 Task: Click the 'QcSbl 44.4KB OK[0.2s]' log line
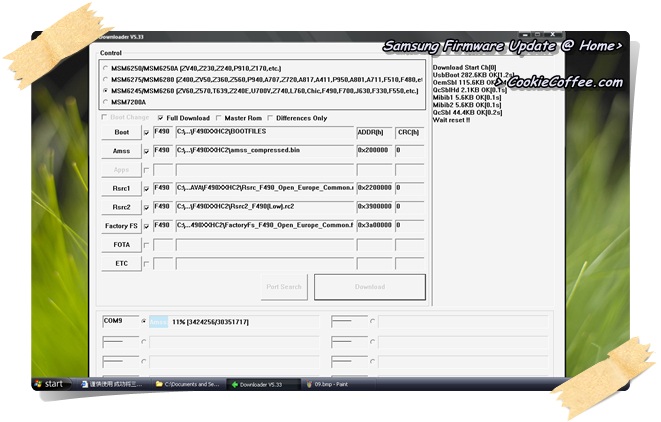coord(467,113)
